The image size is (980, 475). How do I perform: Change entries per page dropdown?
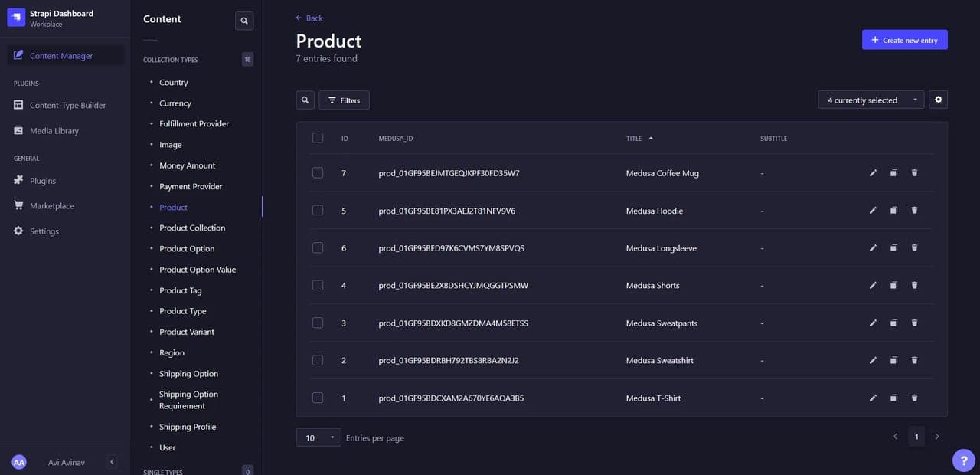pyautogui.click(x=318, y=437)
